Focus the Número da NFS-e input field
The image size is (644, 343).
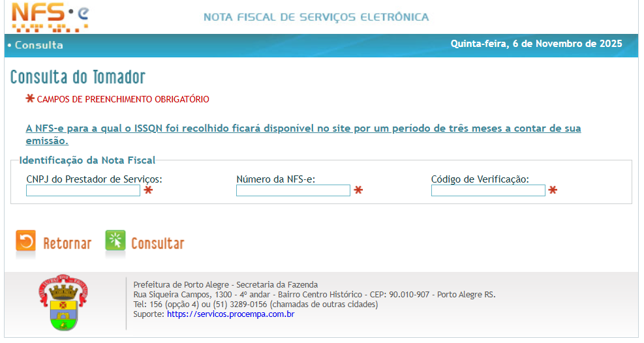tap(293, 190)
